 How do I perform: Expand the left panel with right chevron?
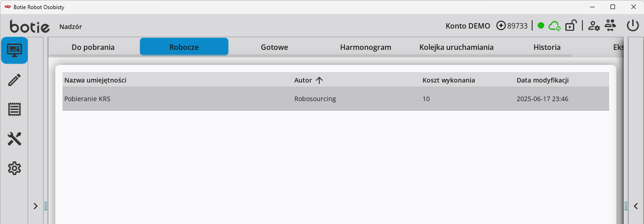pyautogui.click(x=36, y=206)
